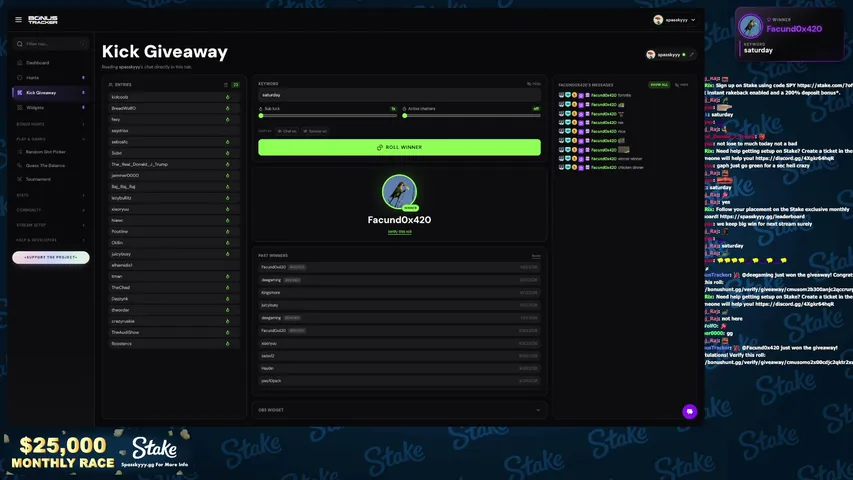Click the luck icon on TheChad row
This screenshot has height=480, width=853.
(x=228, y=287)
